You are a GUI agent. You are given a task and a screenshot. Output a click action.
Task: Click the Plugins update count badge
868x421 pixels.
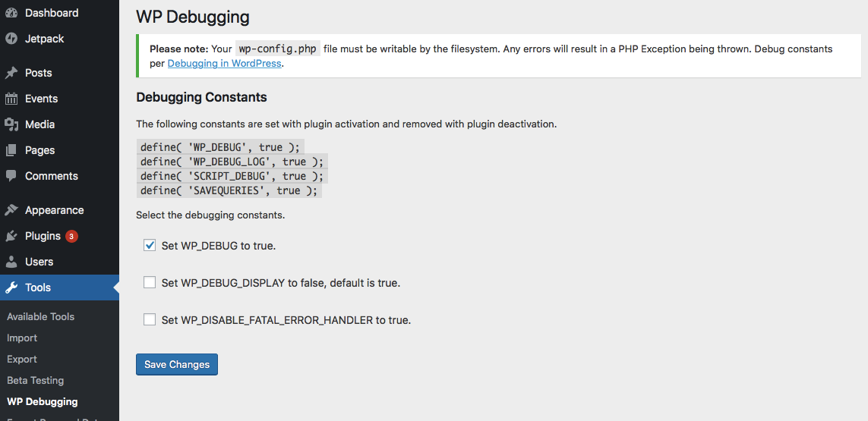tap(71, 236)
